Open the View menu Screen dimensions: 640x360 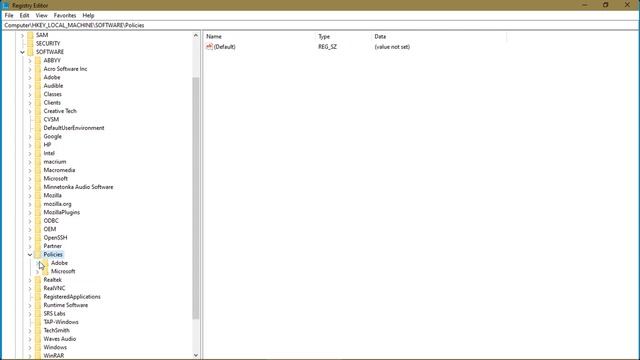click(41, 16)
